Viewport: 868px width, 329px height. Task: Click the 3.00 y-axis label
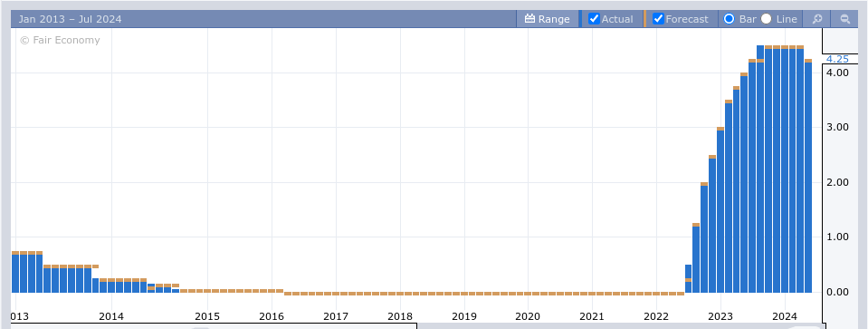coord(837,127)
